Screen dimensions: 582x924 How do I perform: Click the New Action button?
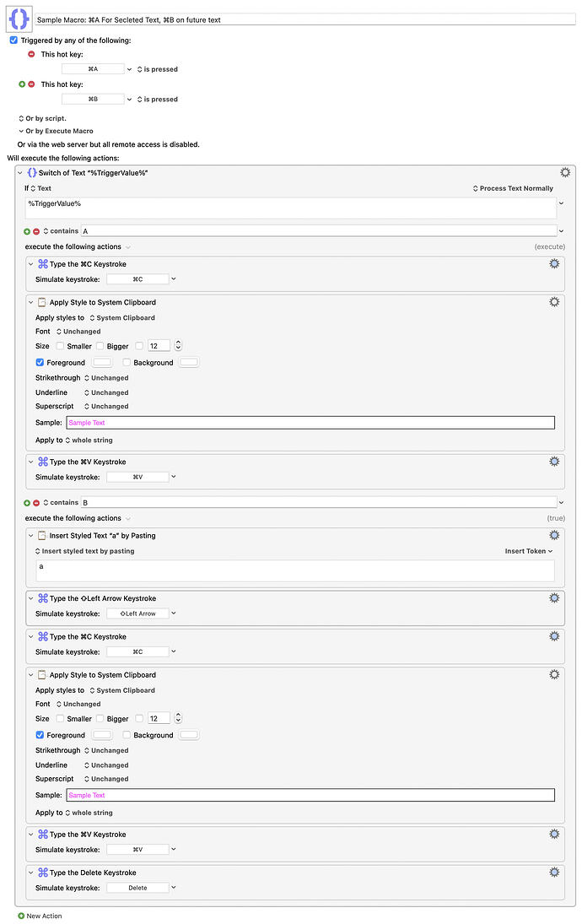(x=40, y=916)
